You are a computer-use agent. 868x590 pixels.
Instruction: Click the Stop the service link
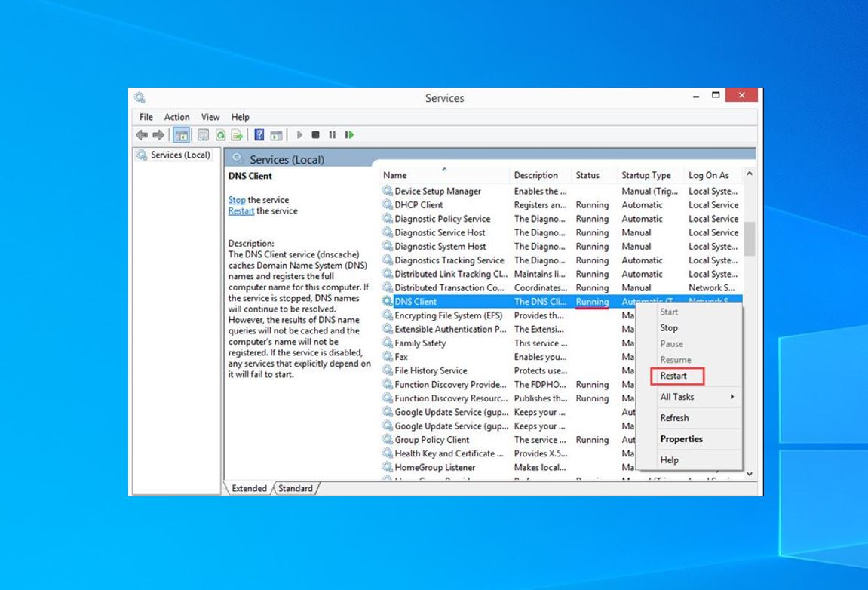tap(237, 200)
